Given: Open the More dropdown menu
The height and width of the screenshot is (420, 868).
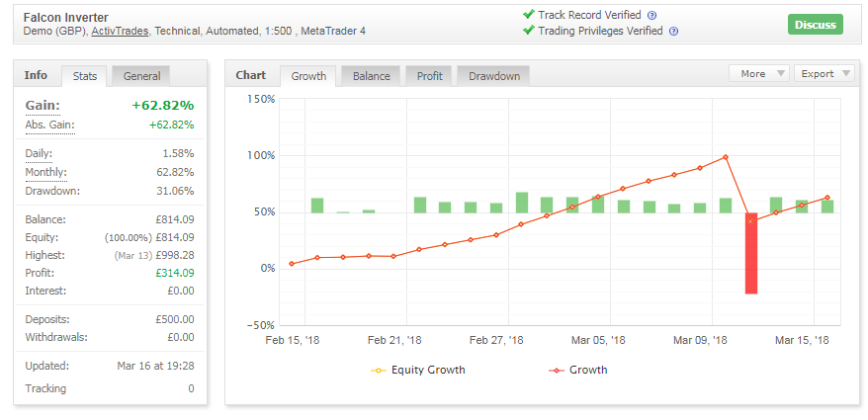Looking at the screenshot, I should point(758,73).
